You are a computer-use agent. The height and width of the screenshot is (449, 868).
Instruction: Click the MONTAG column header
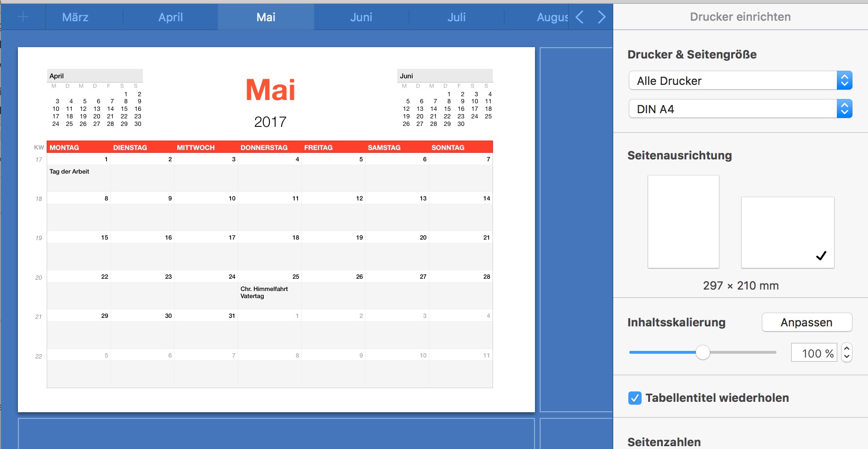pyautogui.click(x=65, y=148)
